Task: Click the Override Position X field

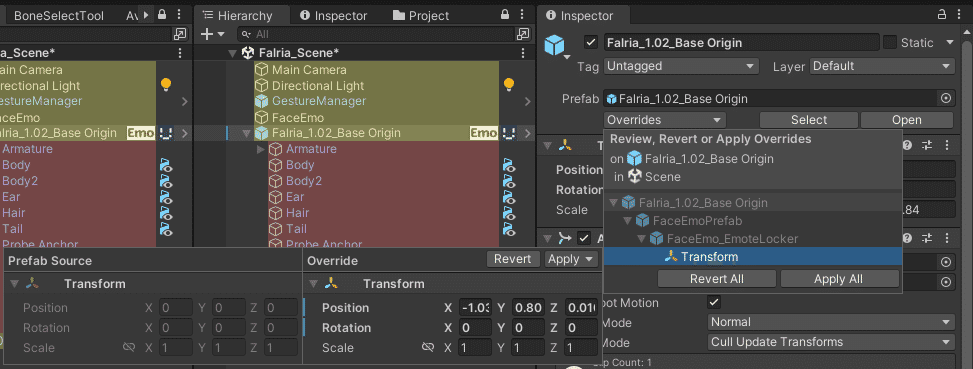Action: coord(475,308)
